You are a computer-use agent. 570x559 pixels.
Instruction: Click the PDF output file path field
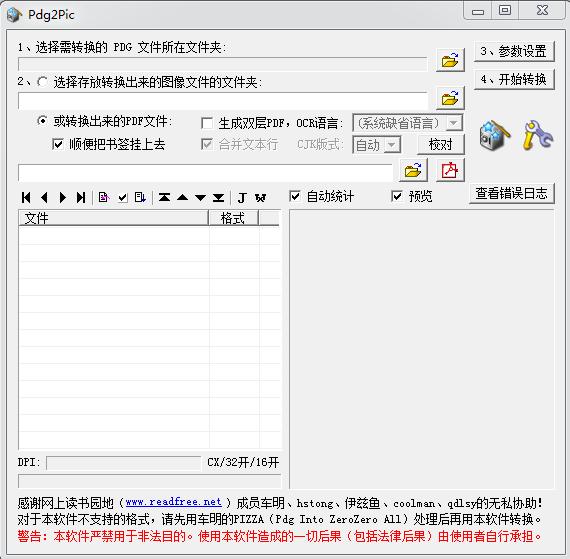[205, 173]
